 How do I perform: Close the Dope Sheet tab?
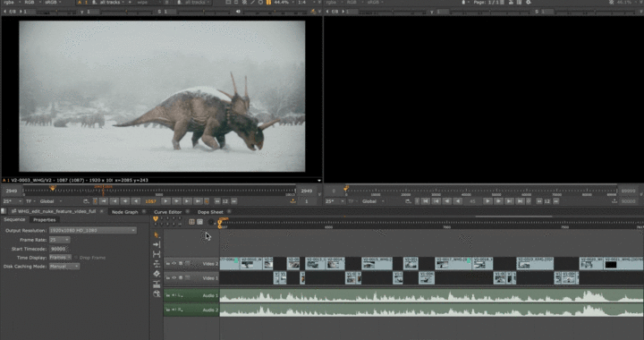point(229,212)
